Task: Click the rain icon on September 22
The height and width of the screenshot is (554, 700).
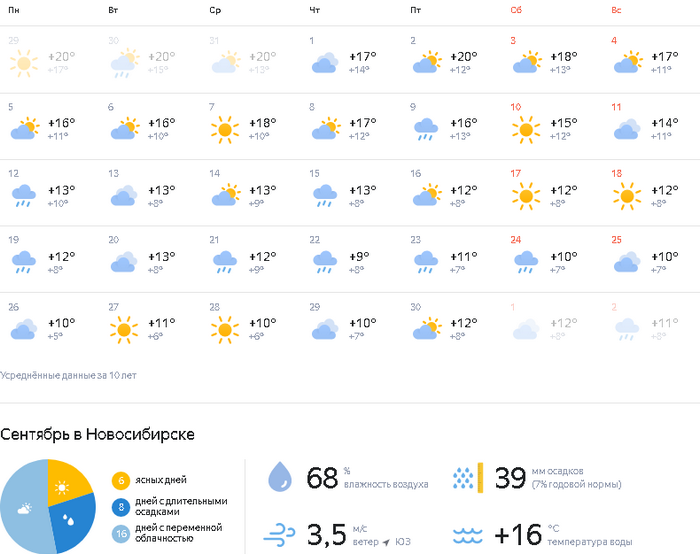Action: coord(325,262)
